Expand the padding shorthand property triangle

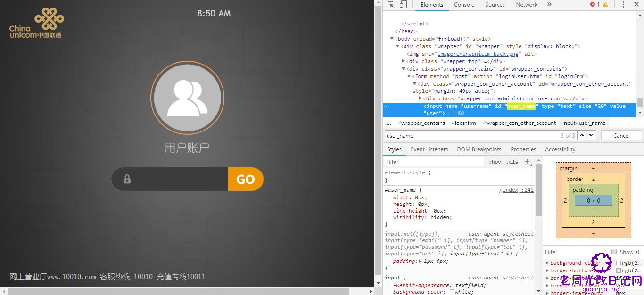[x=420, y=261]
